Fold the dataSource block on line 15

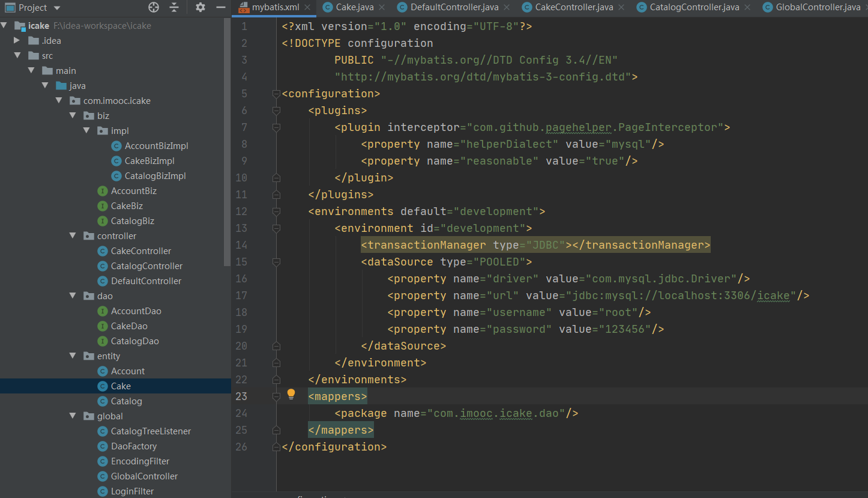(x=276, y=262)
